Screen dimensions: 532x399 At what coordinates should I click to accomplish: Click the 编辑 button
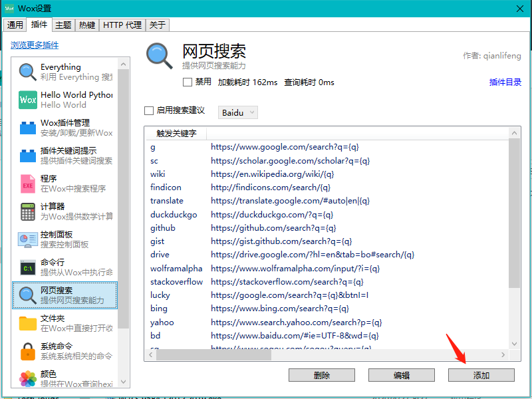402,375
